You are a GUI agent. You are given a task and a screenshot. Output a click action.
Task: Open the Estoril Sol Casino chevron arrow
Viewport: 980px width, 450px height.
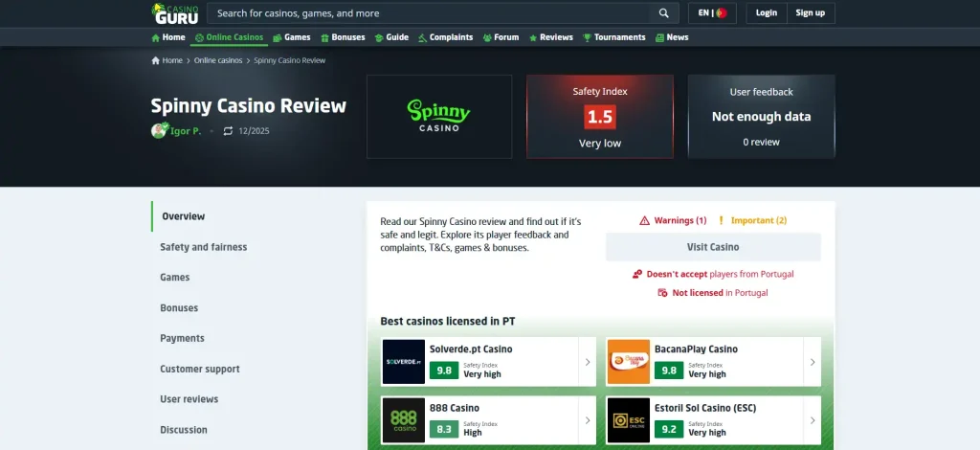[x=813, y=420]
